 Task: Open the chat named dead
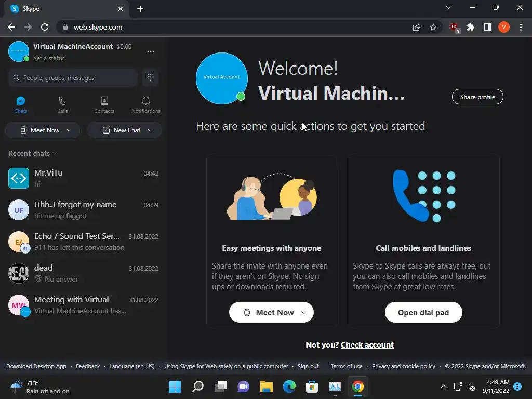83,273
